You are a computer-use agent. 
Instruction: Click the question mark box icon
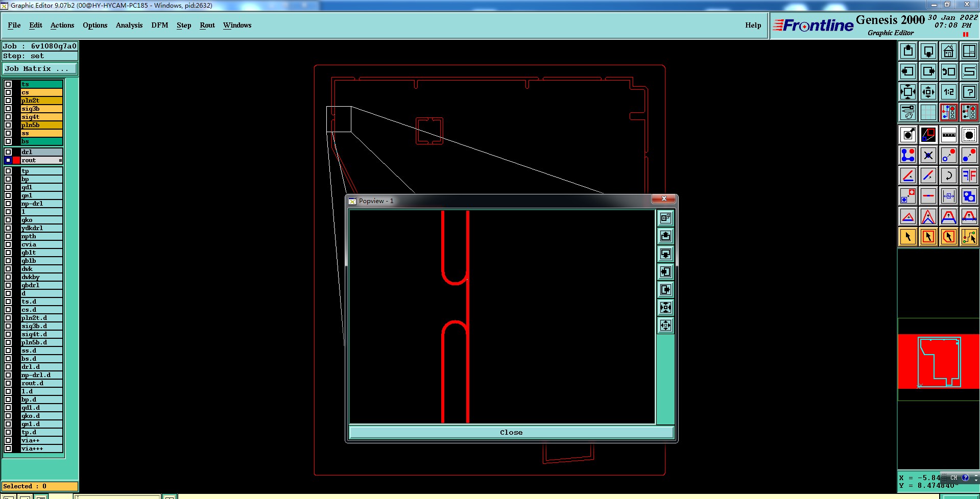(969, 92)
